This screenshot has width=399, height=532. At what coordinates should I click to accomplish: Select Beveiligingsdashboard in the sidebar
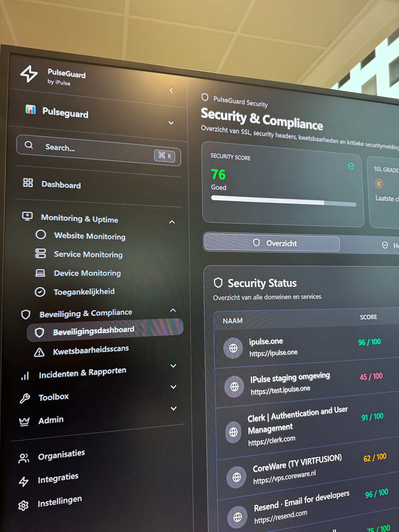click(105, 330)
